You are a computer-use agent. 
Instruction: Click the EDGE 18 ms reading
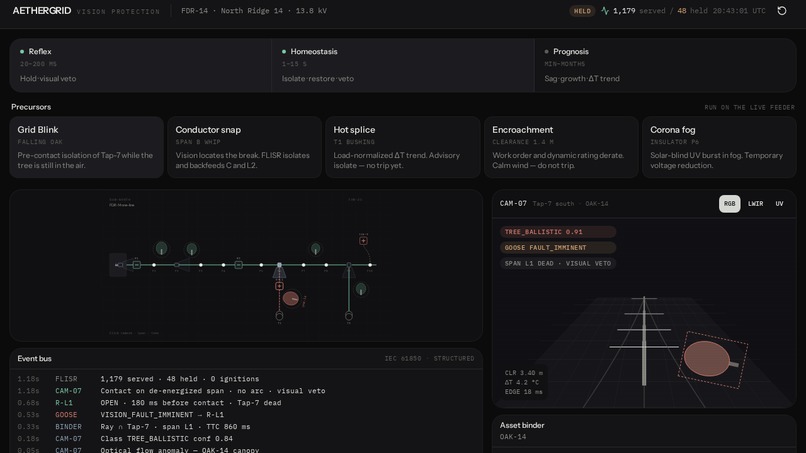pyautogui.click(x=523, y=392)
